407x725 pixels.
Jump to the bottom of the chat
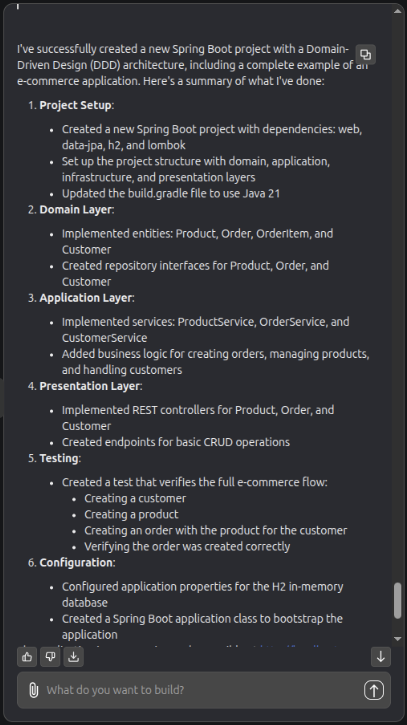tap(381, 657)
